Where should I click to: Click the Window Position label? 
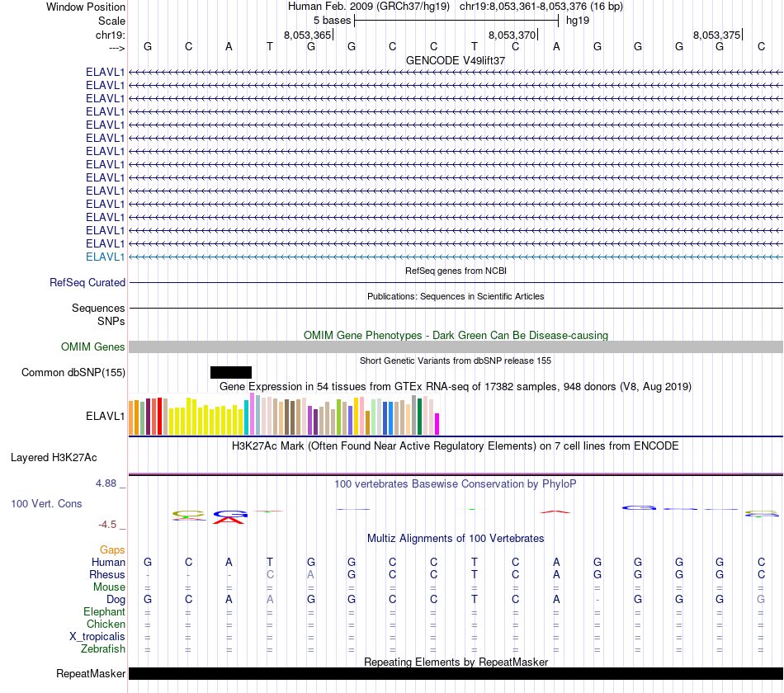pos(86,7)
